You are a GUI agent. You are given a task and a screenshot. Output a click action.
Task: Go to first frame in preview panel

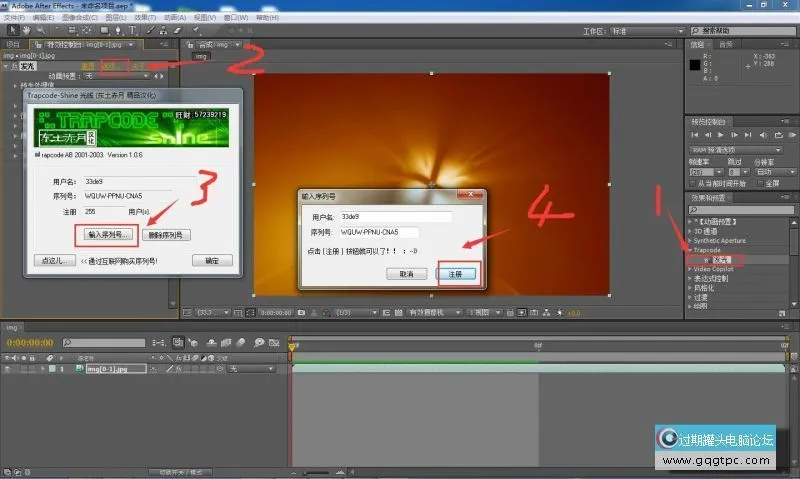pos(694,135)
